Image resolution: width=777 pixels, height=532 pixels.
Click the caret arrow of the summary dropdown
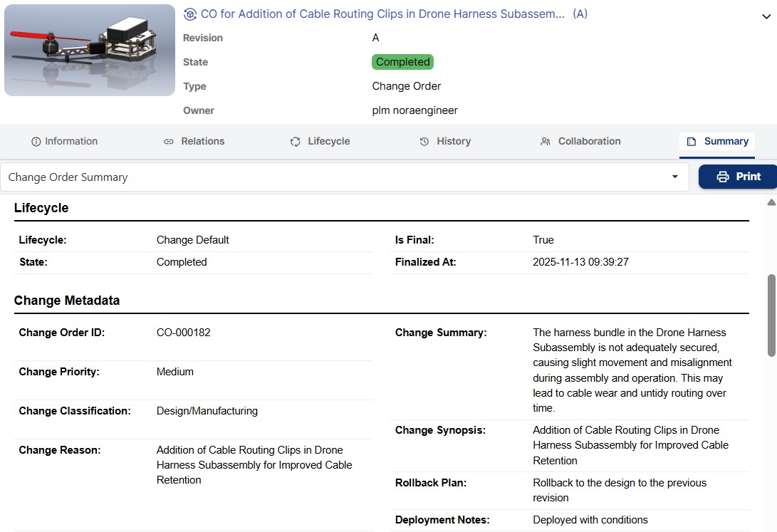[x=675, y=177]
